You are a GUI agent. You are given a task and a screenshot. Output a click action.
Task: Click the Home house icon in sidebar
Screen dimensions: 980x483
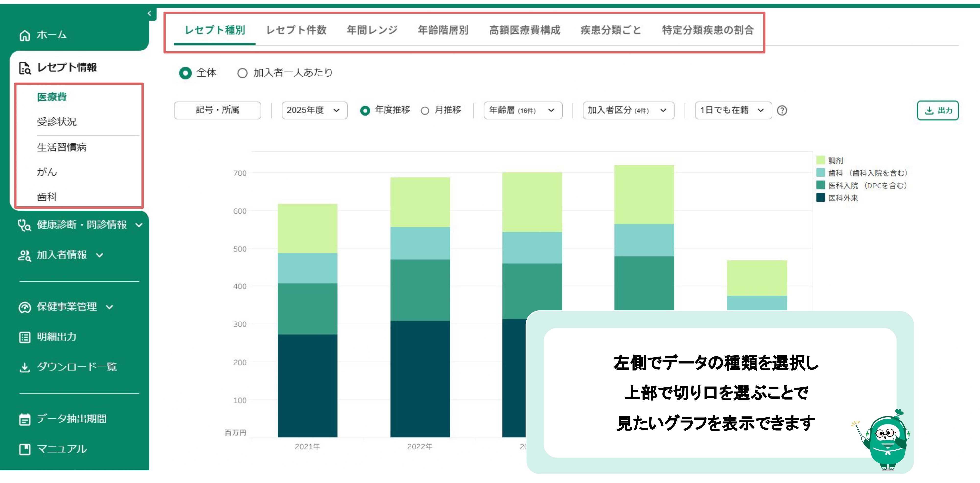[25, 35]
